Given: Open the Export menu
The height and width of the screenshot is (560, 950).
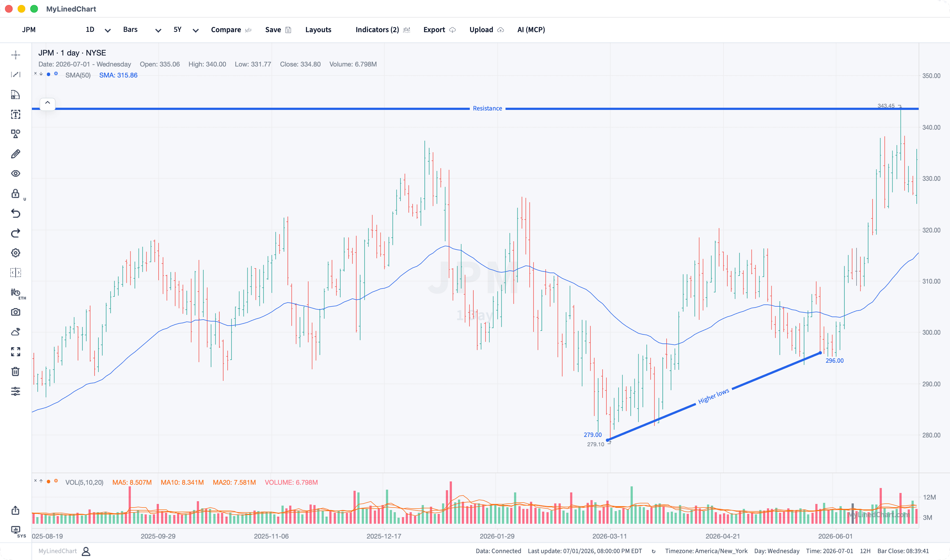Looking at the screenshot, I should (x=439, y=30).
